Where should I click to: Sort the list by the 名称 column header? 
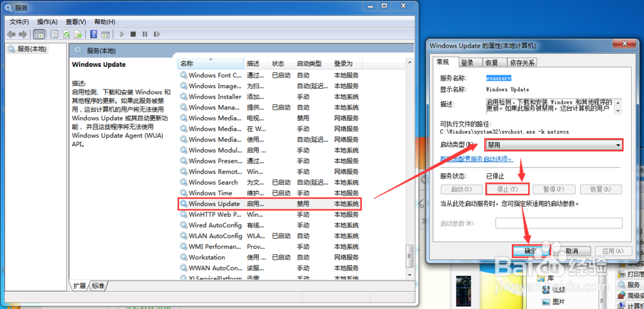(211, 64)
